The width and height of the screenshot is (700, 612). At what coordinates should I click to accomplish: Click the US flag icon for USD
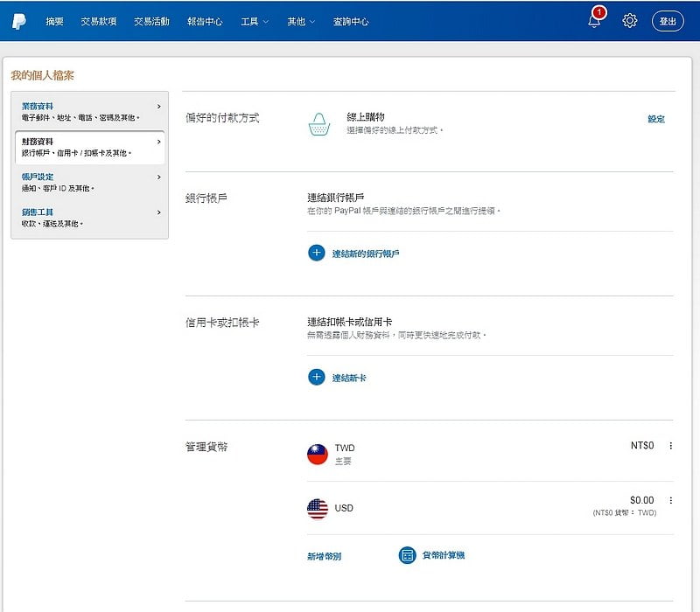[x=318, y=509]
